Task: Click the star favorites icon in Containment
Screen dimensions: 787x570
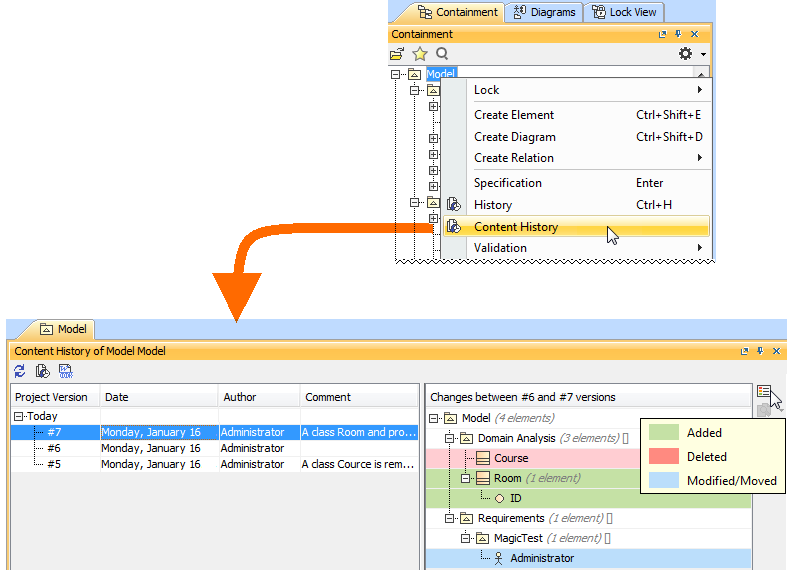Action: click(x=420, y=54)
